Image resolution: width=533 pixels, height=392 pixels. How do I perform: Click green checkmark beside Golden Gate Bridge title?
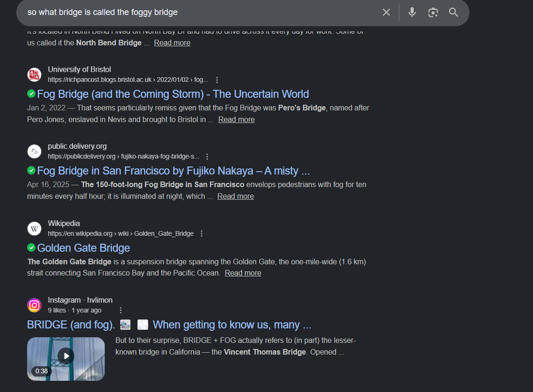tap(31, 247)
